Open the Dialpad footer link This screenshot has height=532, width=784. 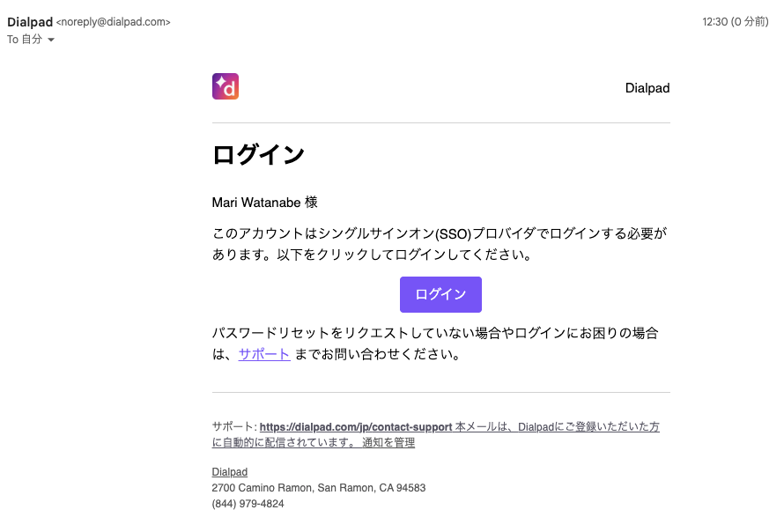pyautogui.click(x=230, y=472)
